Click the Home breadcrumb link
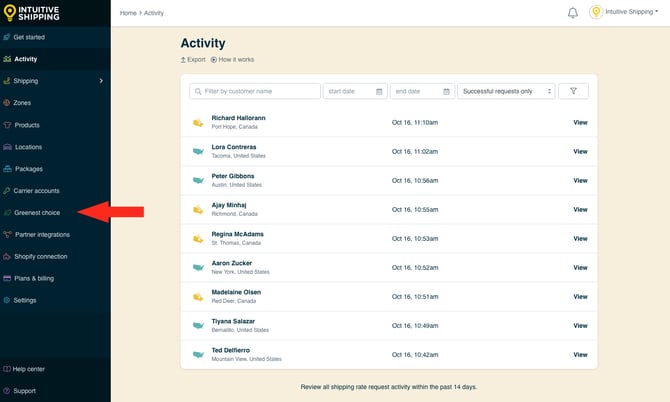Screen dimensions: 670x402 (128, 13)
